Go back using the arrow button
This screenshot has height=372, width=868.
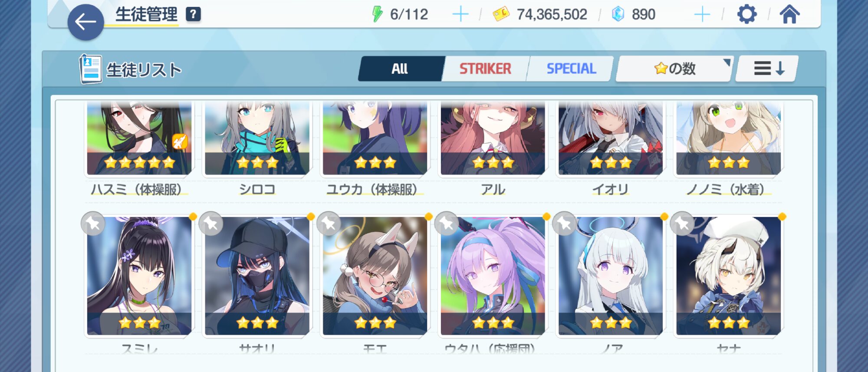[85, 22]
